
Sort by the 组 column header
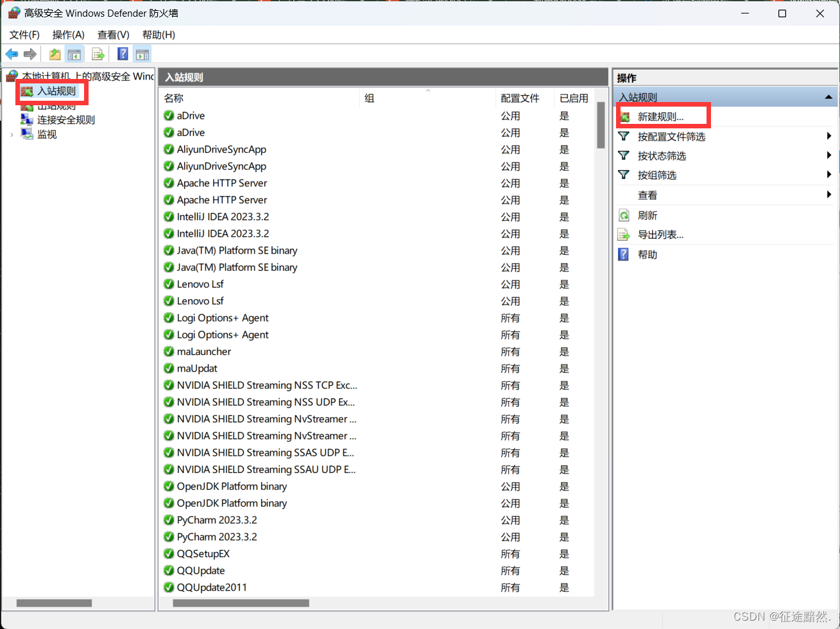point(428,98)
